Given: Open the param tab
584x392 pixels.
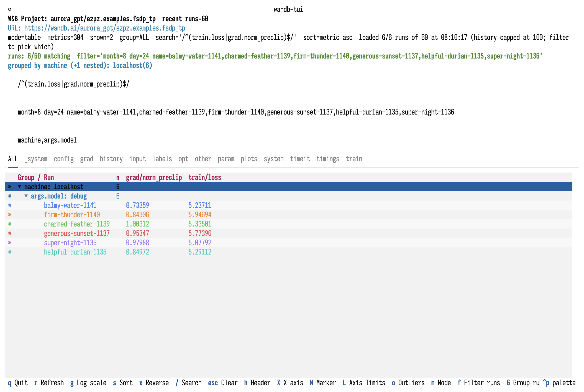Looking at the screenshot, I should pyautogui.click(x=226, y=159).
